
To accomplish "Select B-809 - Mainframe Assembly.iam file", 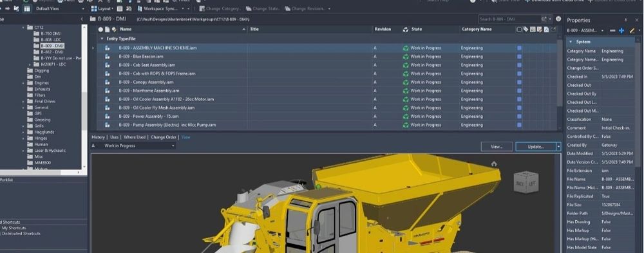I will [149, 91].
